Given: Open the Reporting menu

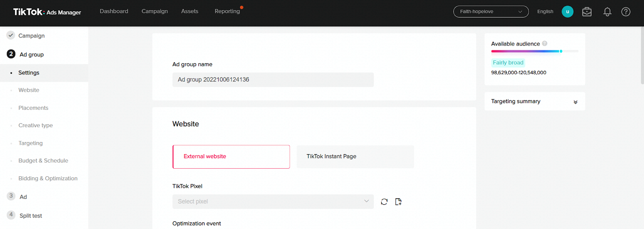Looking at the screenshot, I should coord(227,11).
